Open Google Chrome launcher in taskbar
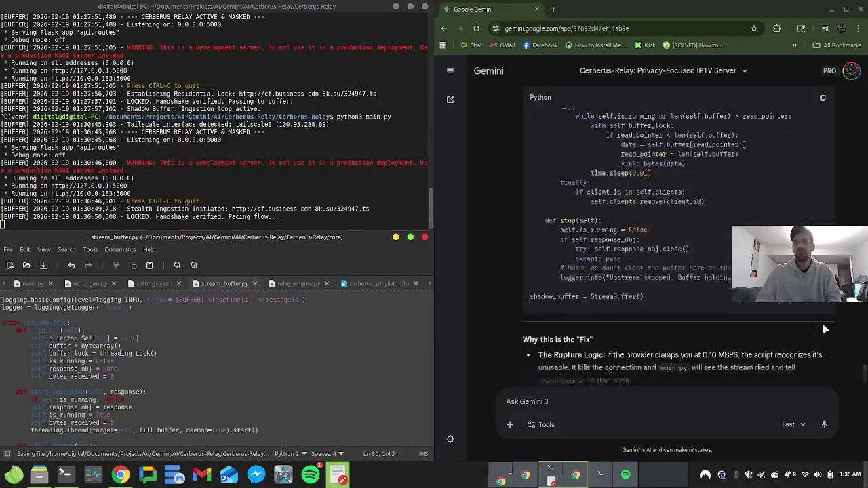Image resolution: width=868 pixels, height=488 pixels. (x=120, y=474)
